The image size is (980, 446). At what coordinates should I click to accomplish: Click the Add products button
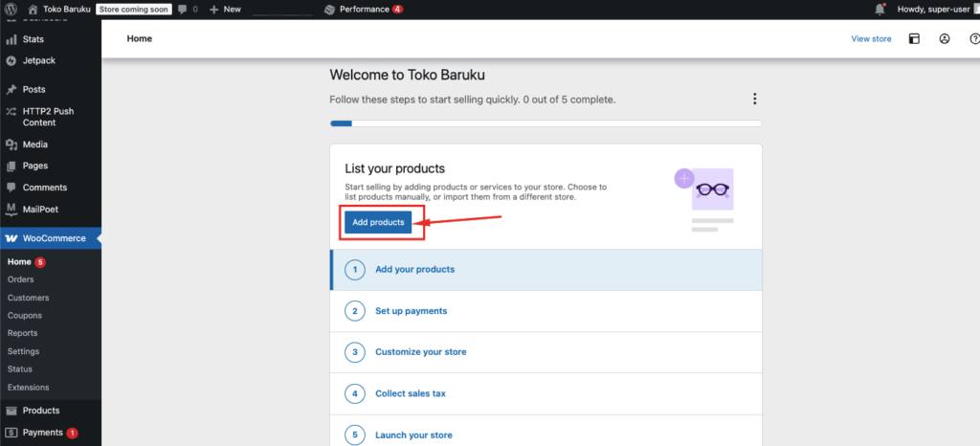point(378,222)
